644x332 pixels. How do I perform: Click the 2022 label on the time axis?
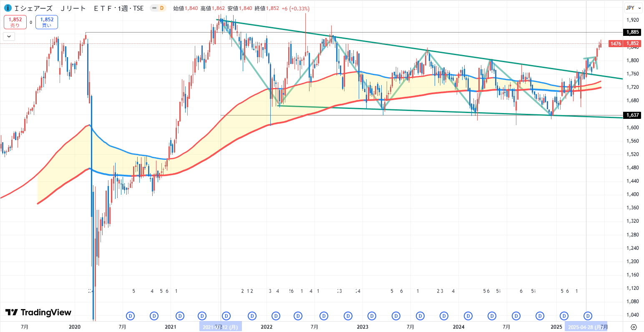pyautogui.click(x=266, y=327)
